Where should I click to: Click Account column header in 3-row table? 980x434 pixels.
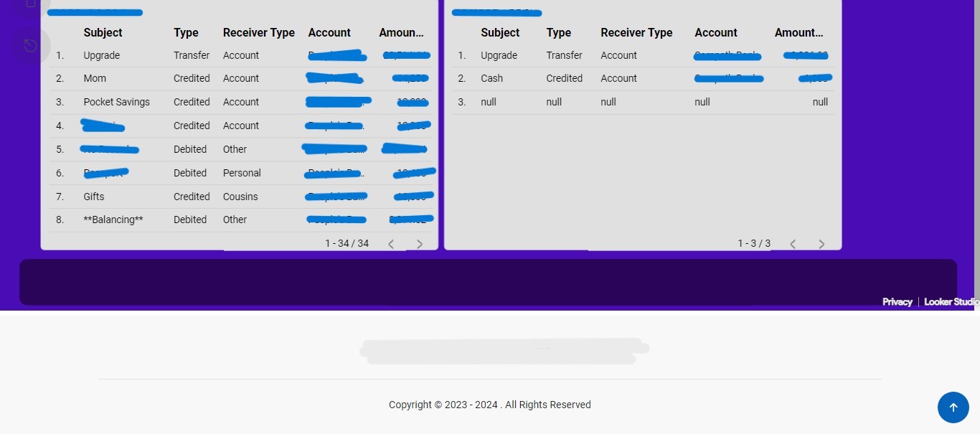[715, 33]
